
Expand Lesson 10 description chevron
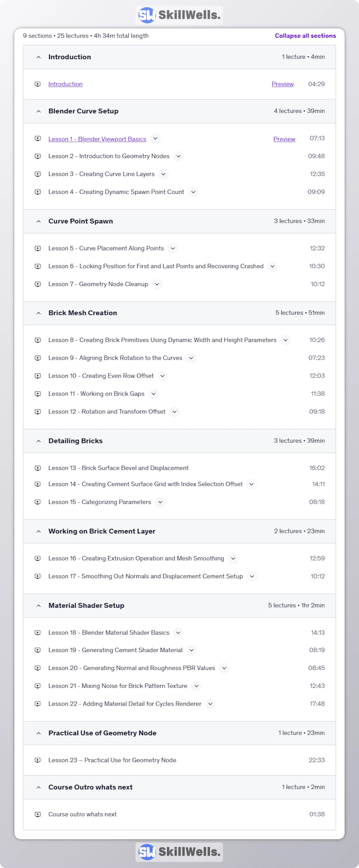162,376
